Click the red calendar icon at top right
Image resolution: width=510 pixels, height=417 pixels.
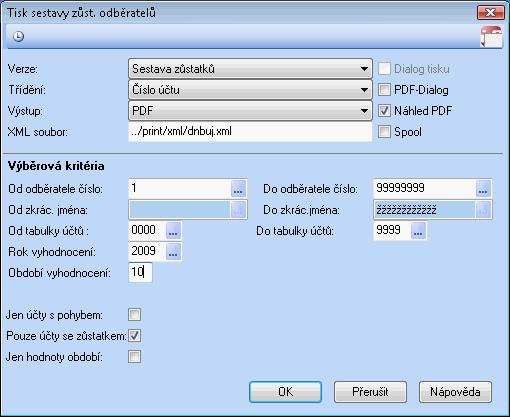click(x=492, y=37)
